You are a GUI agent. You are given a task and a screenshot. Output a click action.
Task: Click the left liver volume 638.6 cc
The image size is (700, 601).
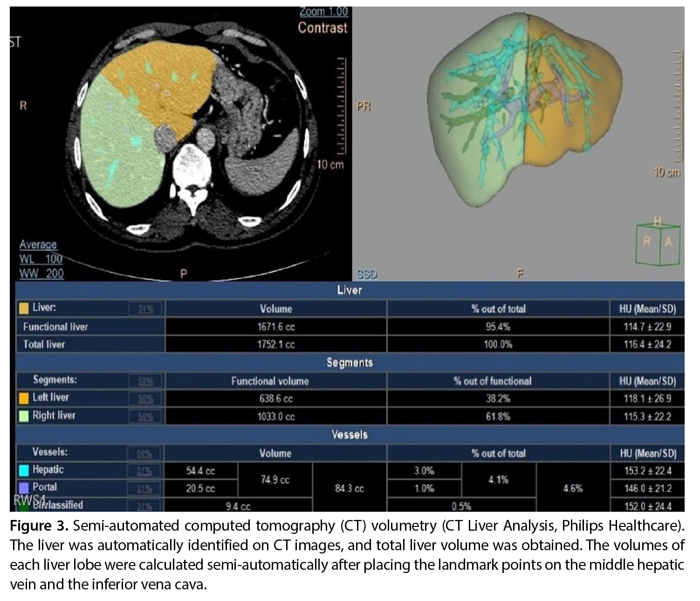pos(276,399)
